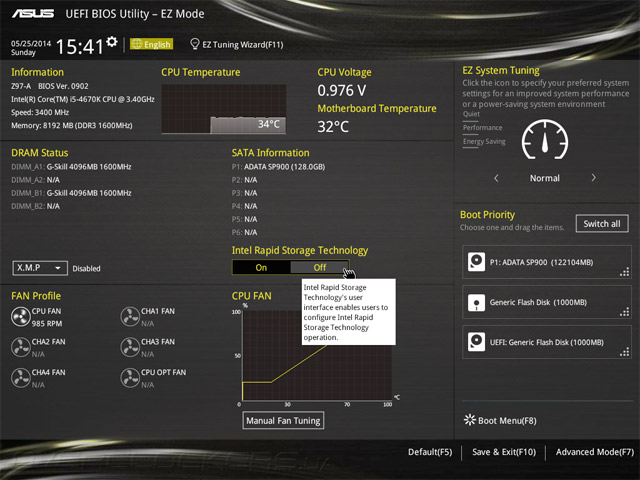Click the DIMM_A1: G-Skill 4096MB 1600MHz row
The image size is (640, 480).
pos(71,167)
